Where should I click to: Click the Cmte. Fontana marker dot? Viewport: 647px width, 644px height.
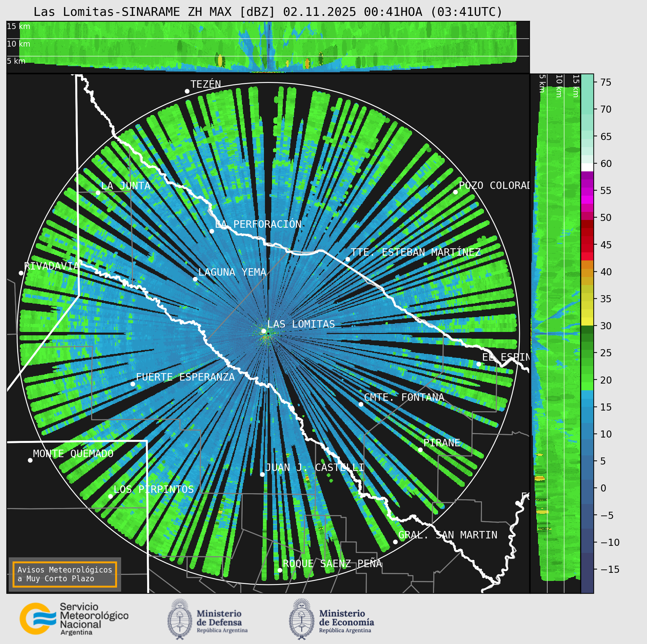(x=361, y=404)
